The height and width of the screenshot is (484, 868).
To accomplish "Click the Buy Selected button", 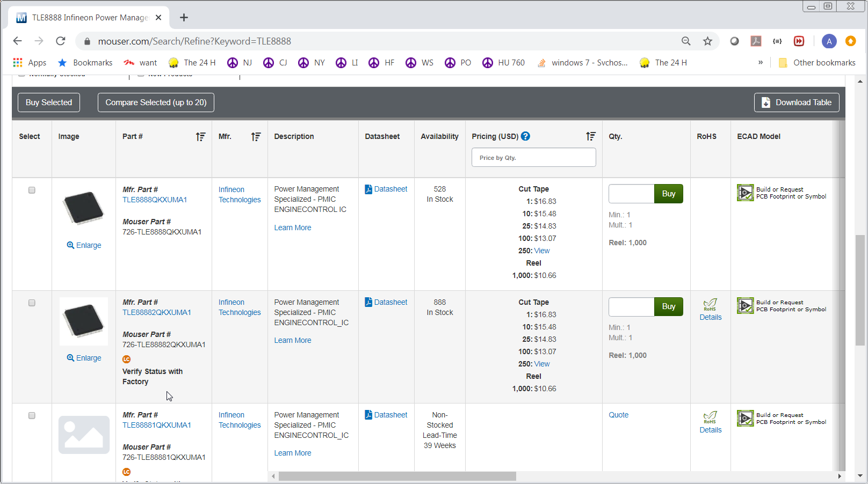I will (x=49, y=102).
